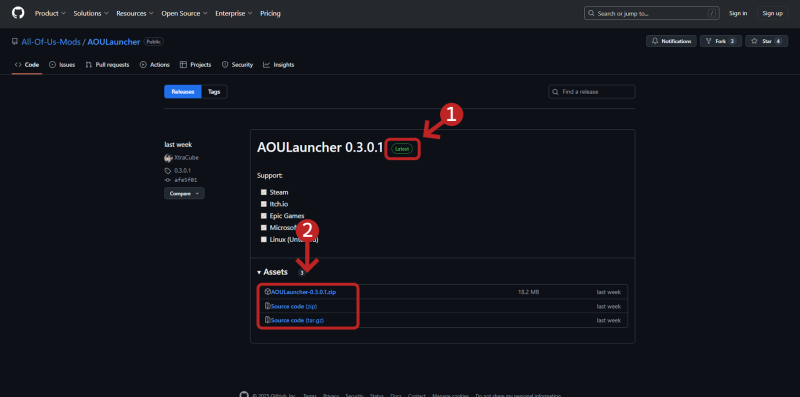The width and height of the screenshot is (800, 397).
Task: Open XtraCube's avatar image
Action: pyautogui.click(x=168, y=158)
